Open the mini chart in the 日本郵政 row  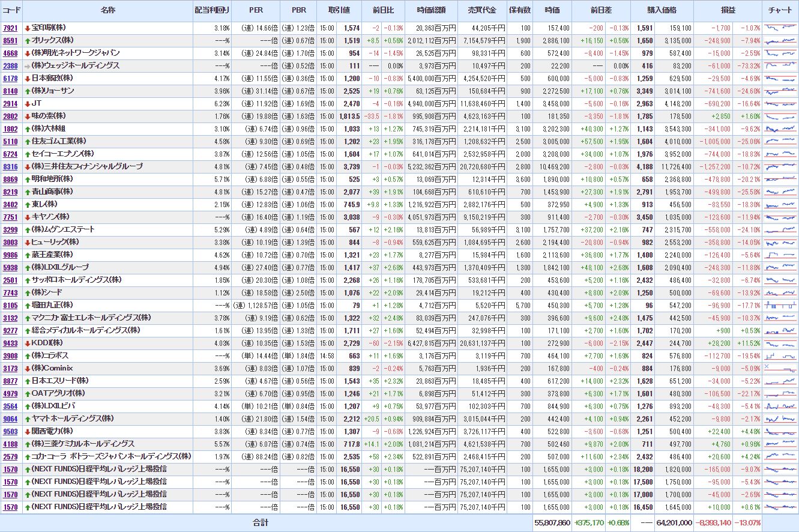[780, 78]
